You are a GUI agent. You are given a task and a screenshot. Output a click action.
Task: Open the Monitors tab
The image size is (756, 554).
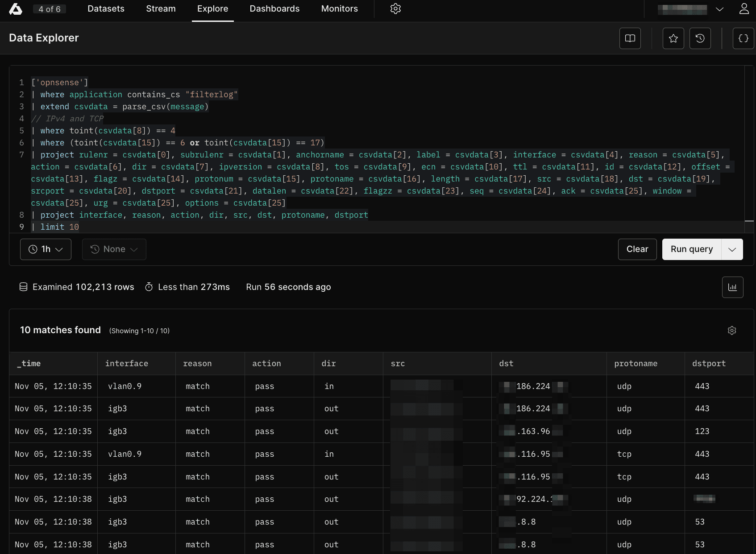click(339, 8)
